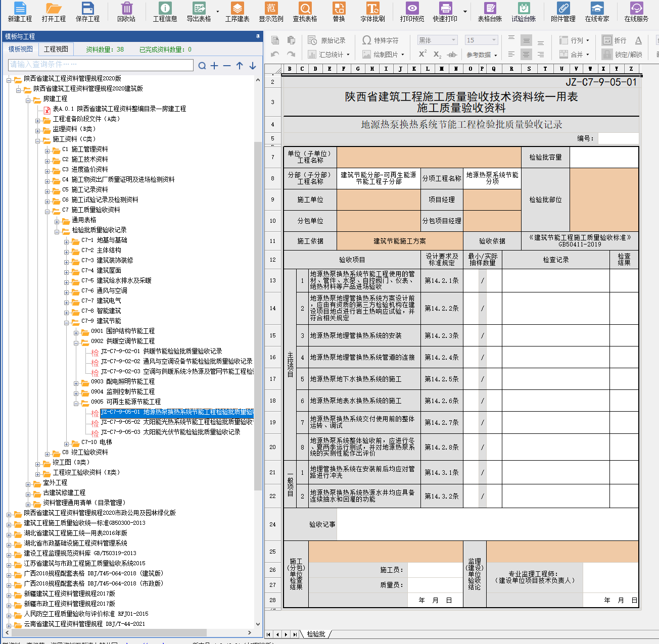Click the 请输入查询条件 search input field
Viewport: 659px width, 644px height.
click(x=101, y=65)
